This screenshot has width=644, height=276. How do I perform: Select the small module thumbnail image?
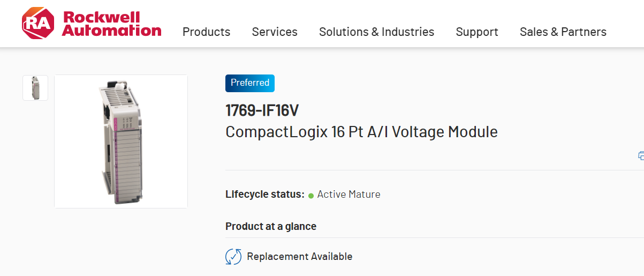35,88
